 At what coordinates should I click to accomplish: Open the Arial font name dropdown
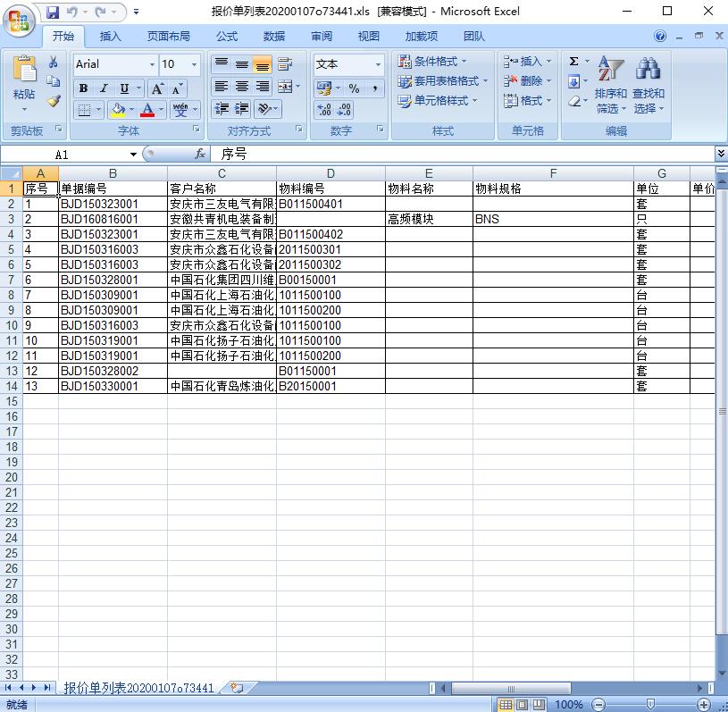tap(151, 64)
